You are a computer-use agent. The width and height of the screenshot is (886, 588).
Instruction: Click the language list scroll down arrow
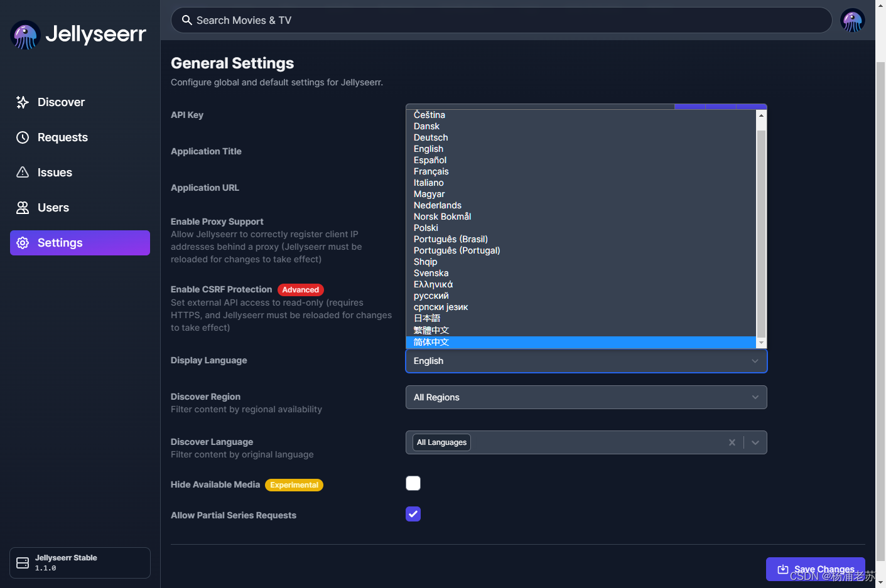pos(761,343)
